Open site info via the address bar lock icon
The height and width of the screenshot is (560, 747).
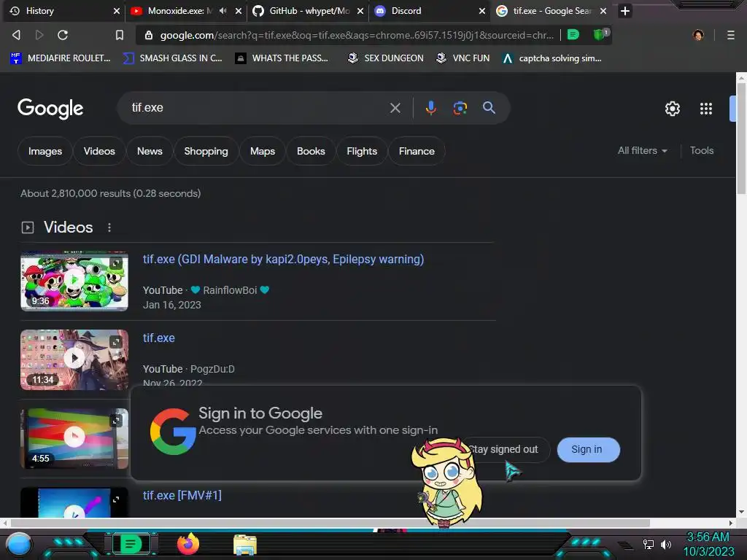point(149,35)
